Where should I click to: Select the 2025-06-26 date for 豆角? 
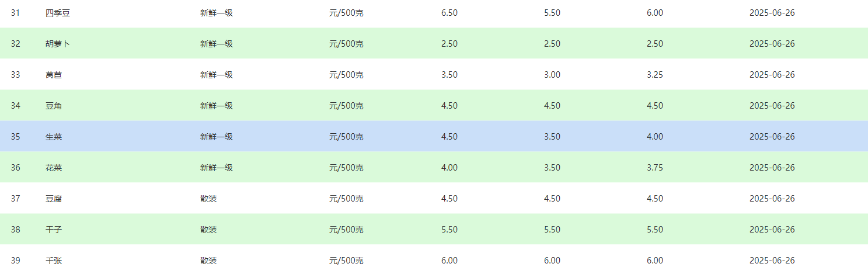[x=772, y=106]
